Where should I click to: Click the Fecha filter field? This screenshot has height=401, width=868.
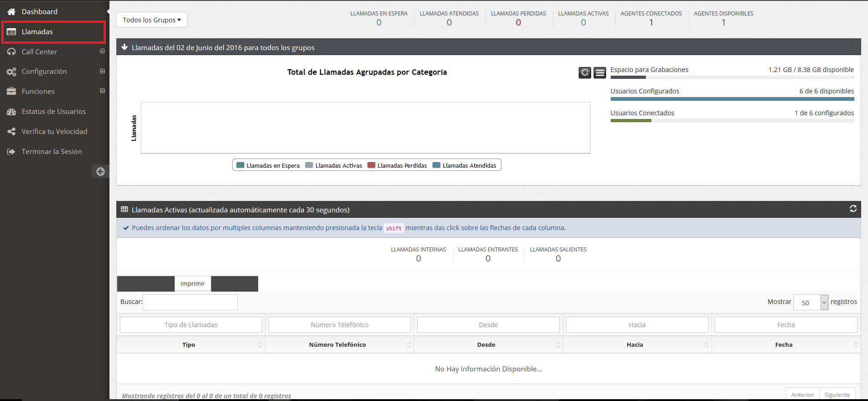pos(786,325)
